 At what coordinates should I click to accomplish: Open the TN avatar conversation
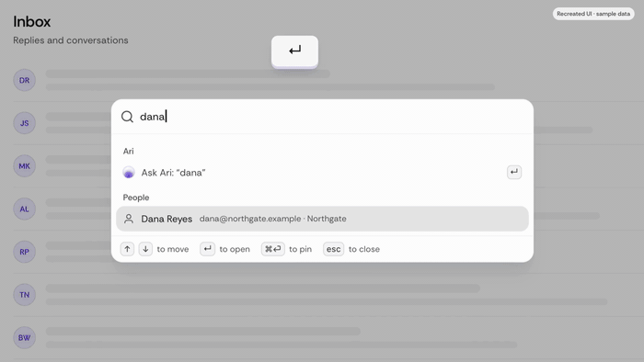pos(24,295)
